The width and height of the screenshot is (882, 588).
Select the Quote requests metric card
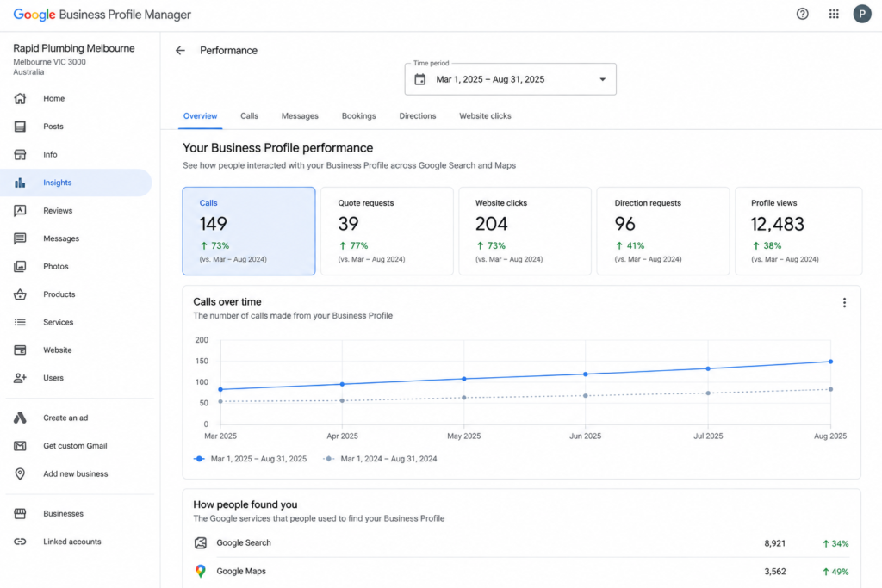coord(387,231)
